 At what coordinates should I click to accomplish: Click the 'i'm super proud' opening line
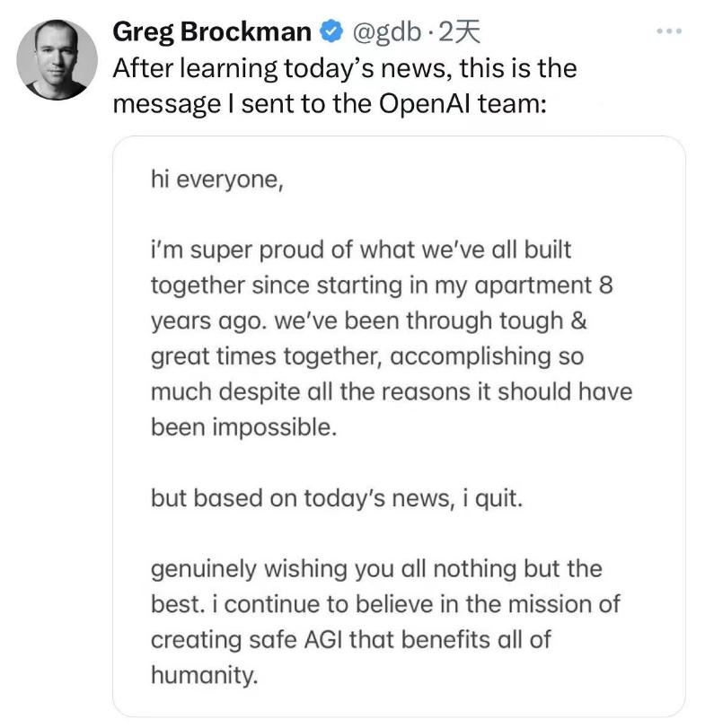pyautogui.click(x=361, y=250)
